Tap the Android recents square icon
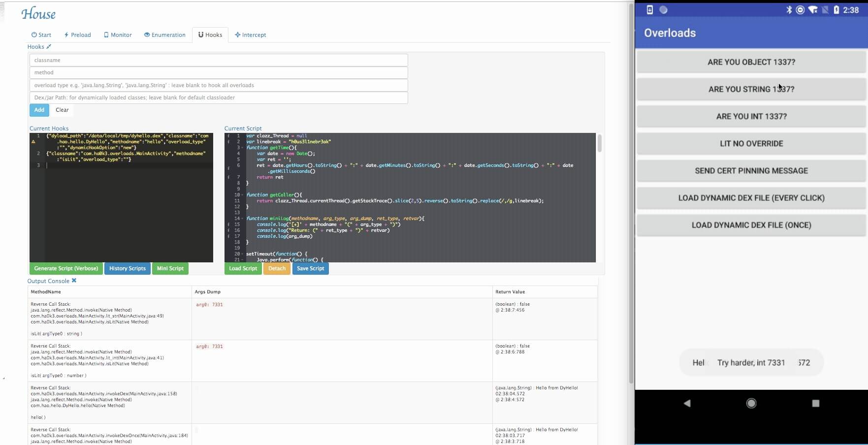The height and width of the screenshot is (445, 868). (815, 403)
